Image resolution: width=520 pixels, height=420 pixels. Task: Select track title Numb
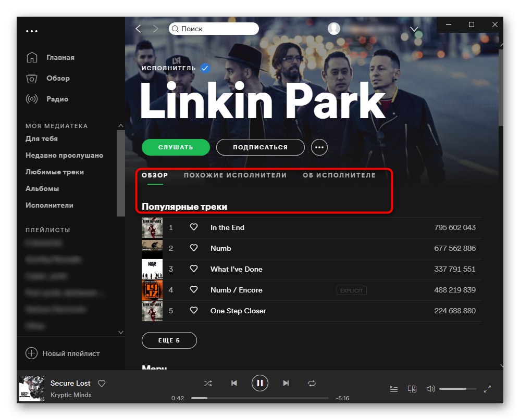(x=220, y=248)
